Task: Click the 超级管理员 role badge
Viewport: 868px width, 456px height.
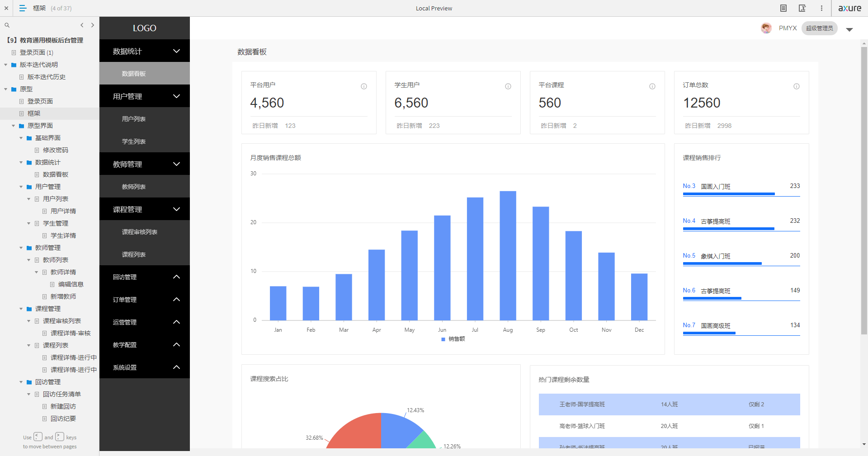Action: (819, 28)
